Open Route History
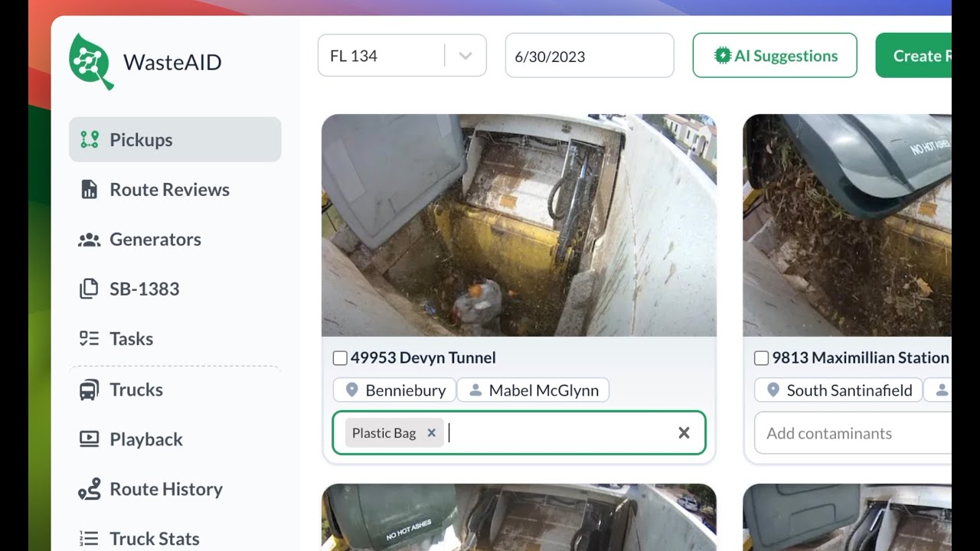980x551 pixels. pyautogui.click(x=175, y=489)
